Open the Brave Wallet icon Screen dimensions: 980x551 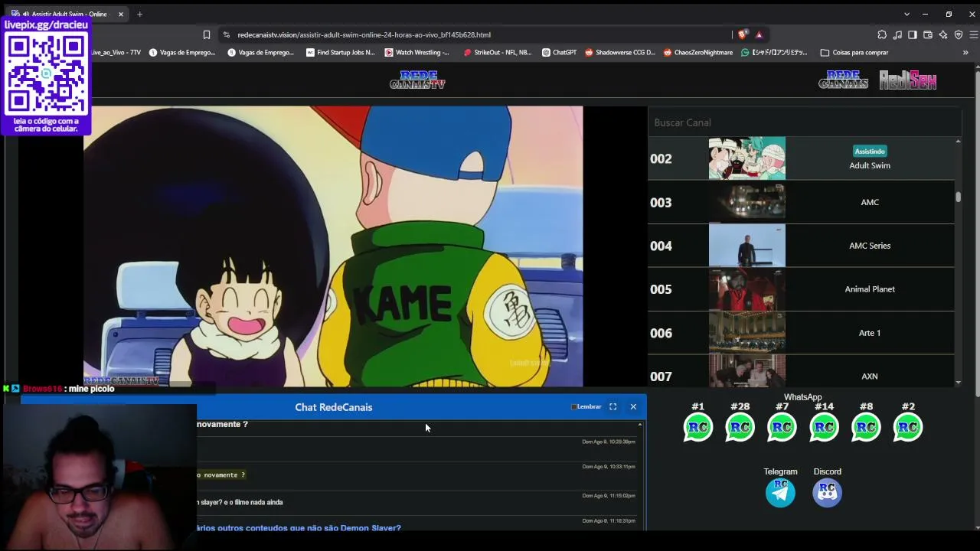pos(928,34)
